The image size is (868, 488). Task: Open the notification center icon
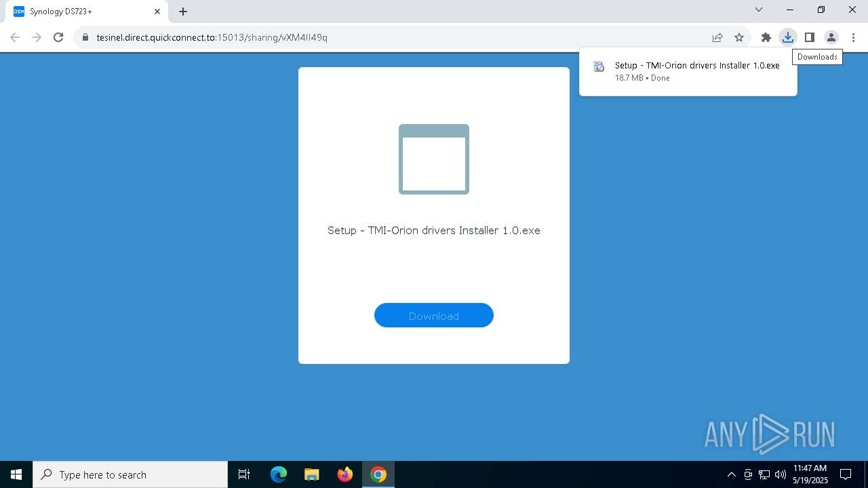tap(846, 474)
